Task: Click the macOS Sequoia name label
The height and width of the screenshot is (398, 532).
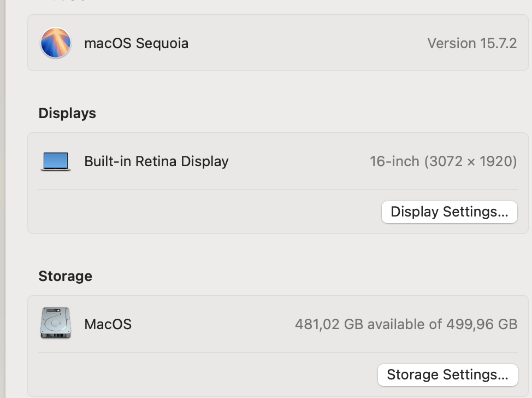Action: (136, 44)
